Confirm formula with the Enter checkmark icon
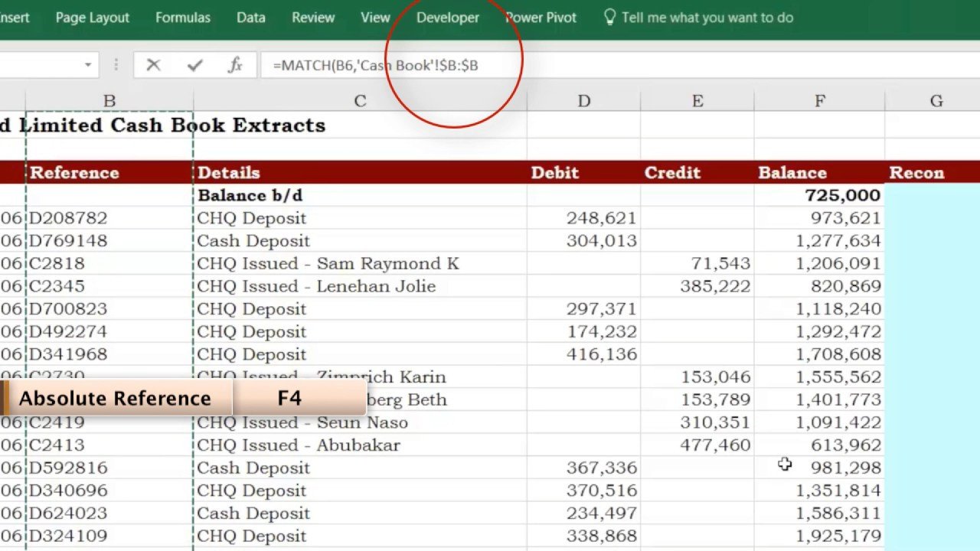The height and width of the screenshot is (551, 980). [194, 66]
